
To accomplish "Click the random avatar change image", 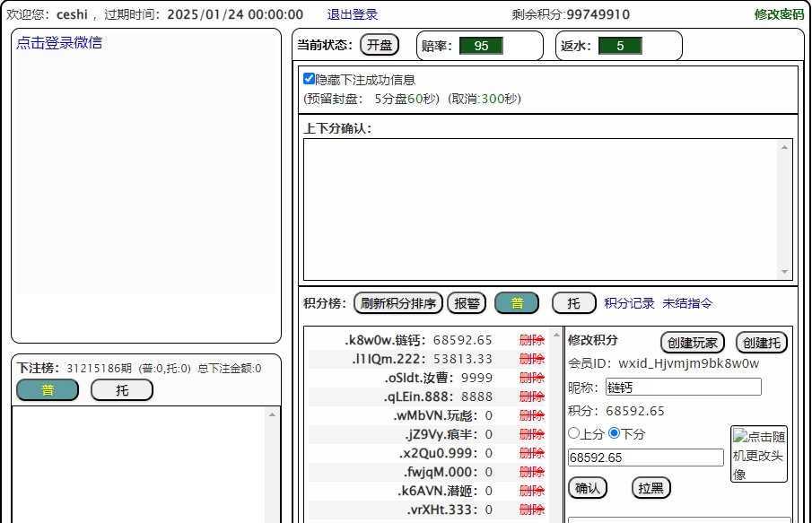I will tap(759, 454).
